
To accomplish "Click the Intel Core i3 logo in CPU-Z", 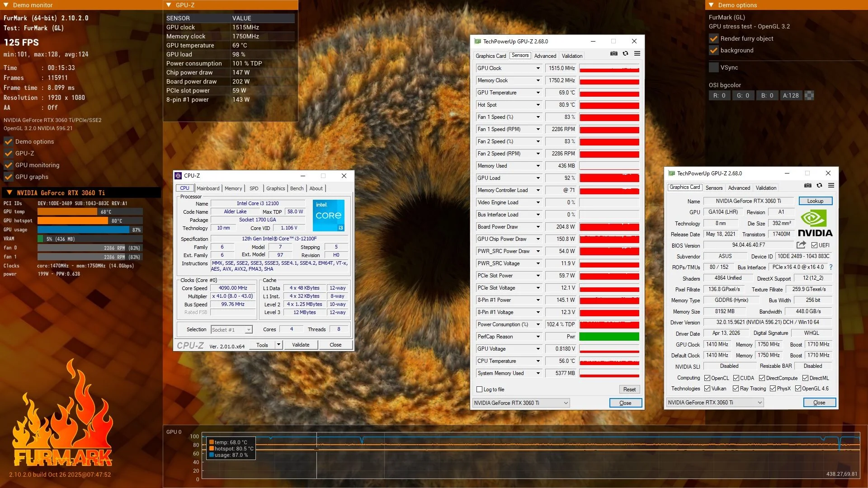I will [329, 216].
